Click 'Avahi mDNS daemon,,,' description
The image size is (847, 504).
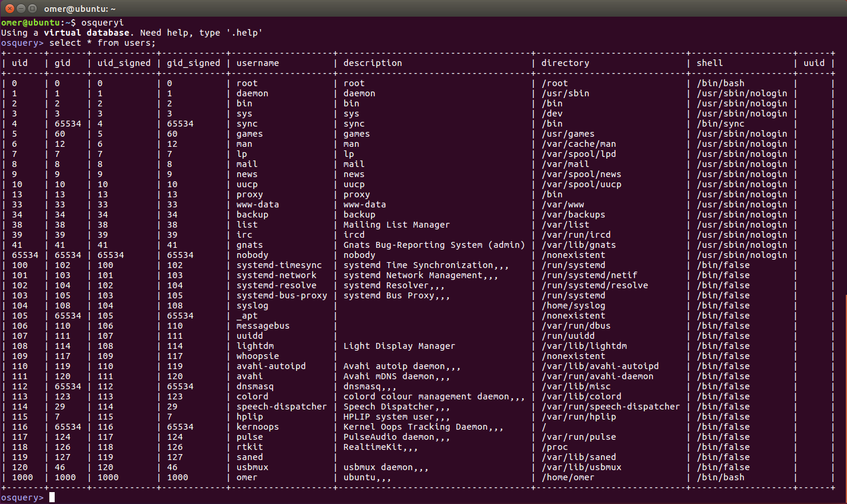[x=396, y=376]
